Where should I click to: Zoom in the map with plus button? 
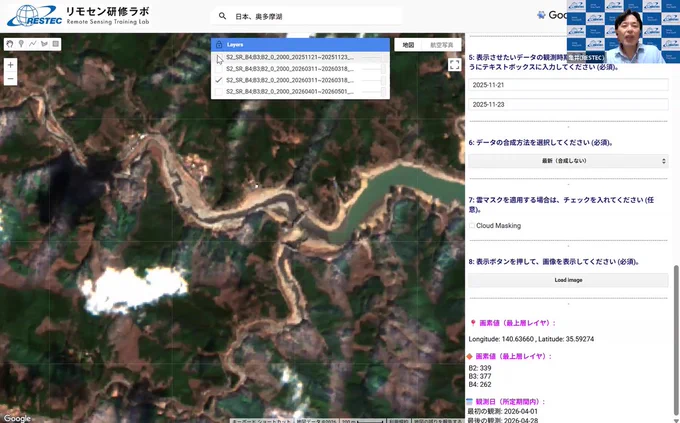coord(10,65)
